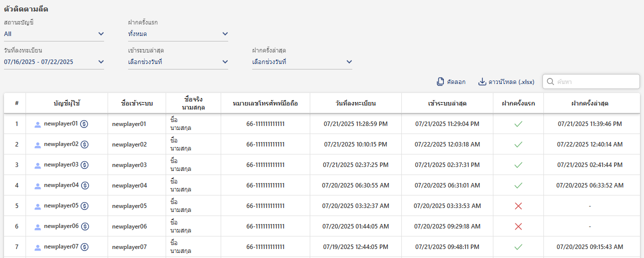Open the newplayer03 account name link

point(61,164)
